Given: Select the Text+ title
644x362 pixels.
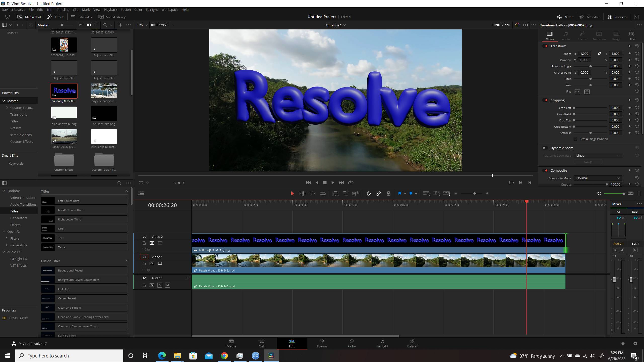Looking at the screenshot, I should 84,247.
